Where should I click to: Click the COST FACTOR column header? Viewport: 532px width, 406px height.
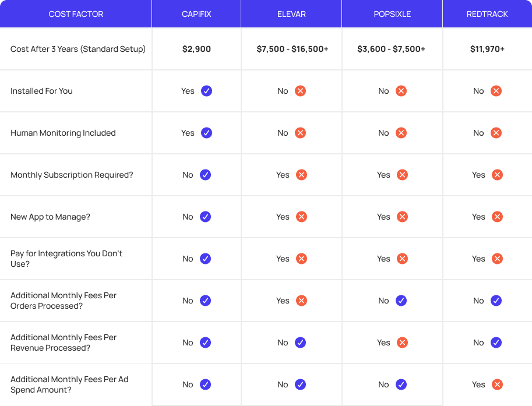(76, 14)
